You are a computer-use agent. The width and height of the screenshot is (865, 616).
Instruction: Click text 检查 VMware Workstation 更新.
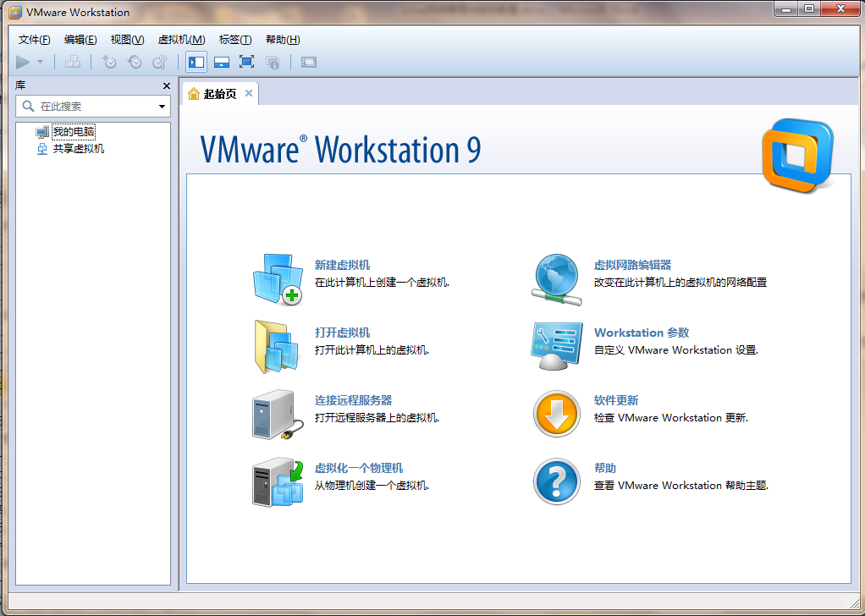pos(671,418)
